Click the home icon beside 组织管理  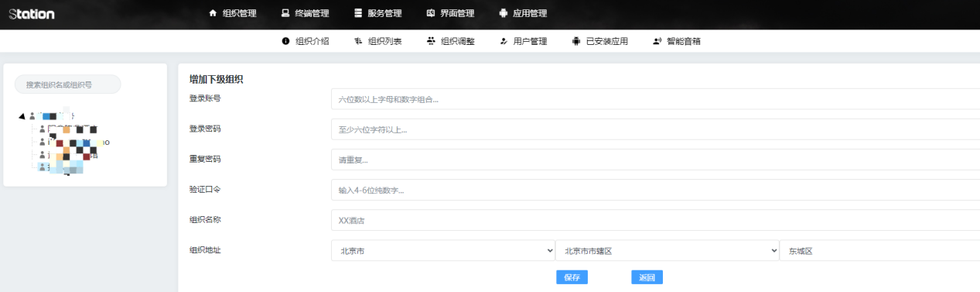(x=213, y=13)
